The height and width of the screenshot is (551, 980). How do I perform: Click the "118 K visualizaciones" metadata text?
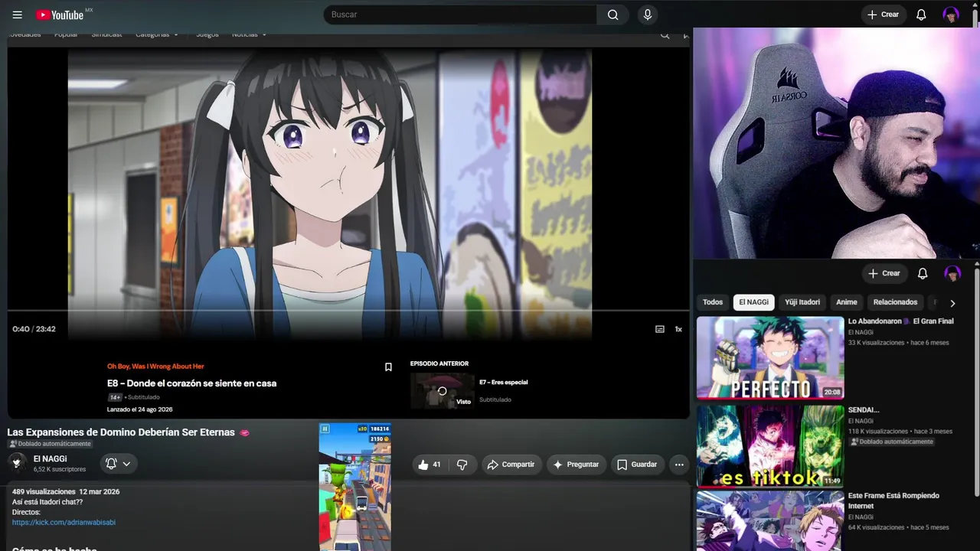878,432
